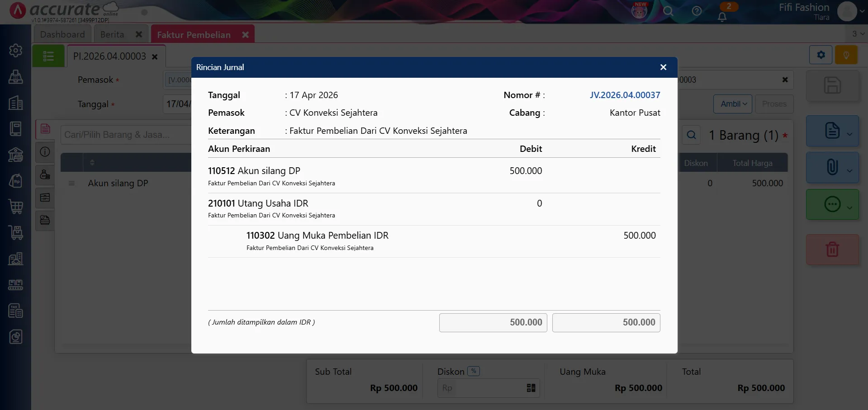
Task: Expand the Ambil dropdown
Action: [x=733, y=104]
